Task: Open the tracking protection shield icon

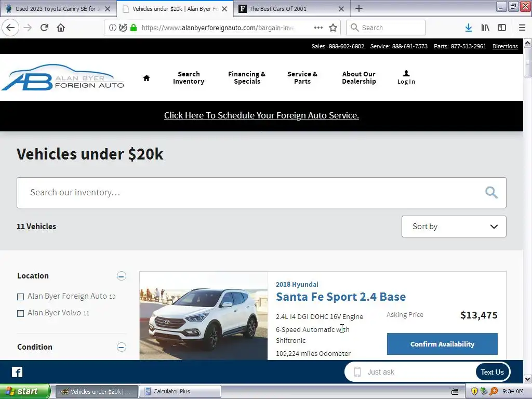Action: [123, 28]
